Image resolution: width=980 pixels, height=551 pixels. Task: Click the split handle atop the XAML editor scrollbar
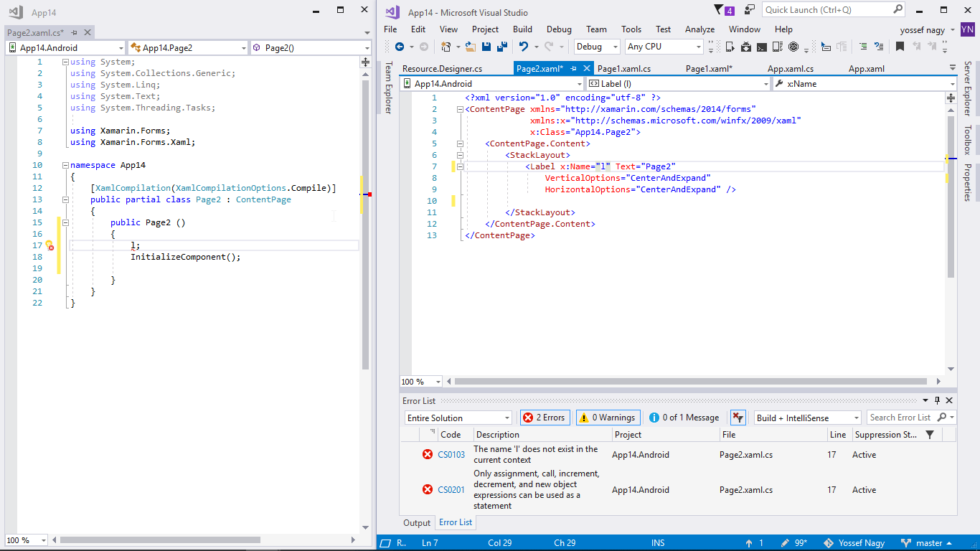point(951,97)
